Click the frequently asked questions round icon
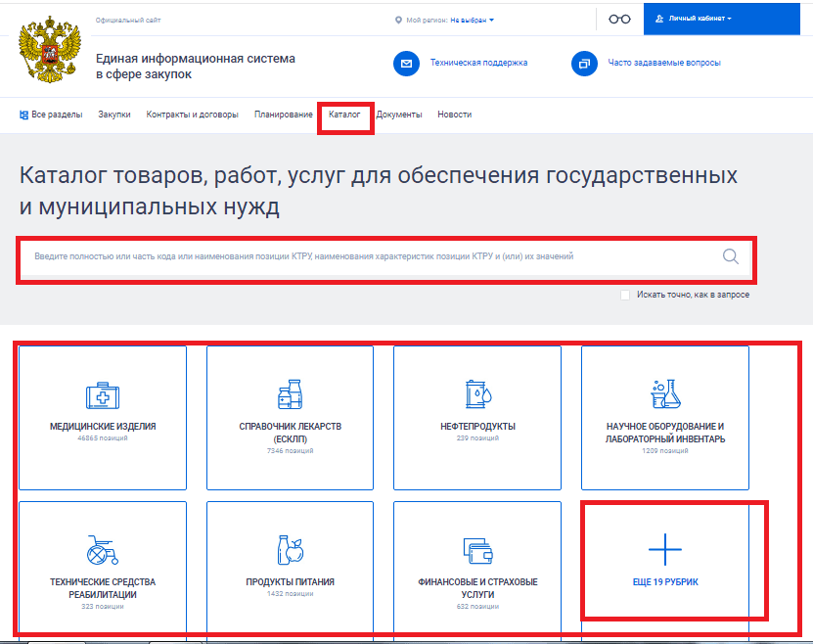This screenshot has height=644, width=813. (584, 64)
